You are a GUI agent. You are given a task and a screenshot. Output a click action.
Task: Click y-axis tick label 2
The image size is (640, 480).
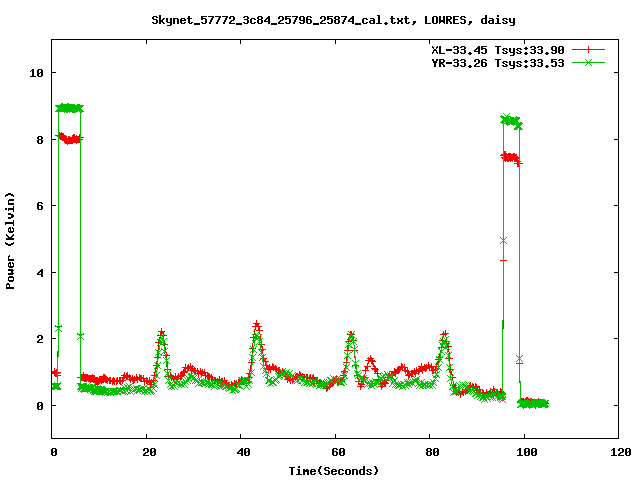(x=40, y=339)
